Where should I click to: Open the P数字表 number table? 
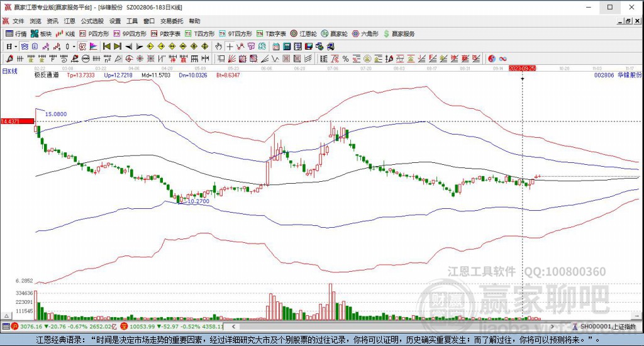click(165, 34)
